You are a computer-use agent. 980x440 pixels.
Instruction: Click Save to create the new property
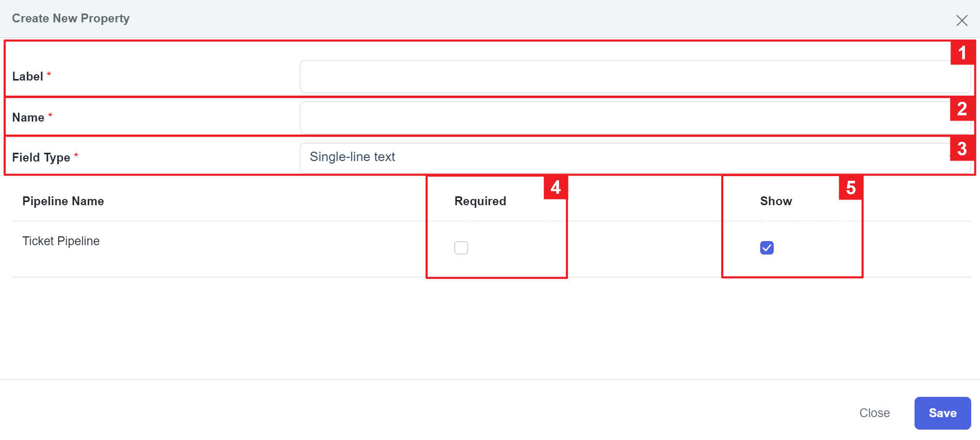942,413
